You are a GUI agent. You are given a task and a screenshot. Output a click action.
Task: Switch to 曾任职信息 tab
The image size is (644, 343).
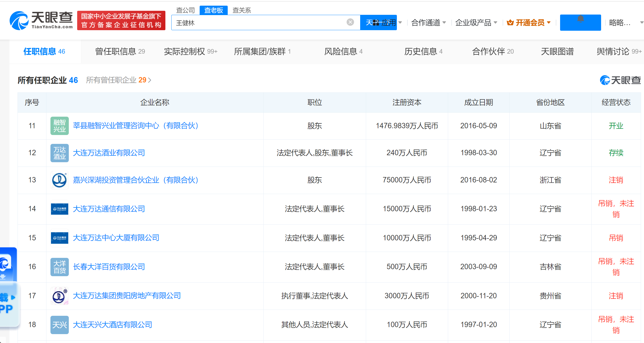coord(120,51)
